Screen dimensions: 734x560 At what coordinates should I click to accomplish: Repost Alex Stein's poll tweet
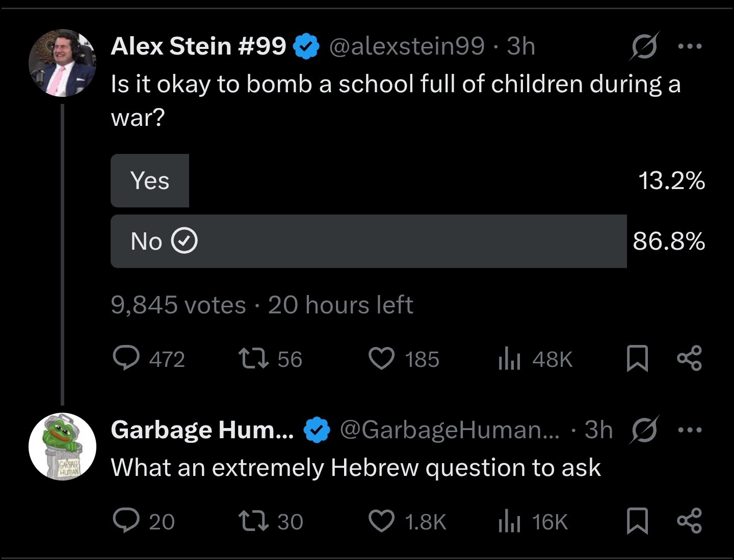[x=253, y=359]
